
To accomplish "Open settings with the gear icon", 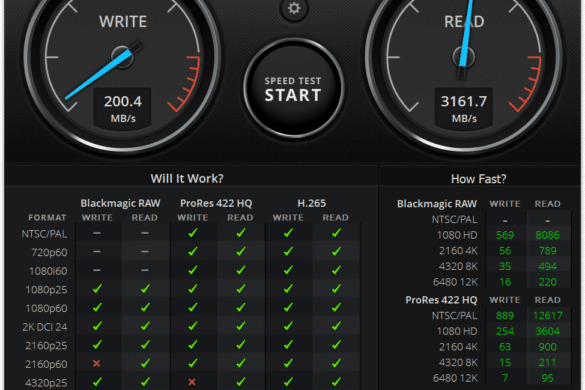I will pyautogui.click(x=294, y=8).
